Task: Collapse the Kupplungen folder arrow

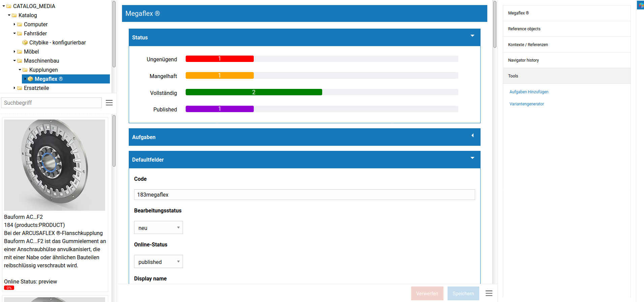Action: click(20, 70)
